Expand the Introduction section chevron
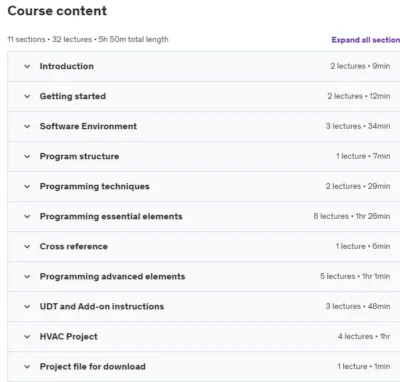 point(27,66)
